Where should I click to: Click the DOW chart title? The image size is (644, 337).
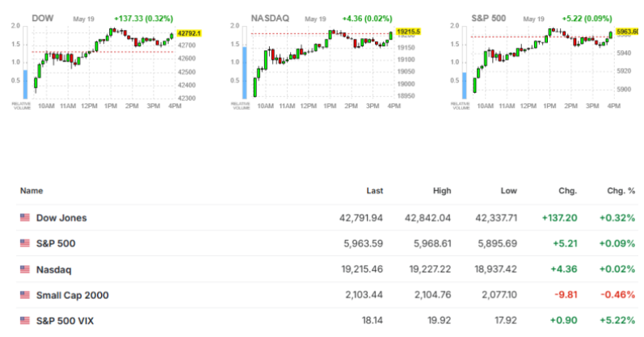(43, 19)
